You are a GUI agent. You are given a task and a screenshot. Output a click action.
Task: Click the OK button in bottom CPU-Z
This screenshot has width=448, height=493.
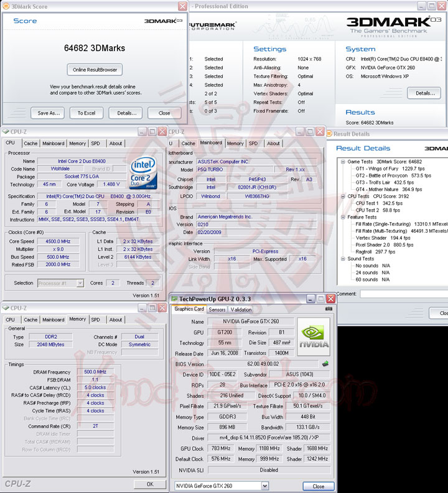(150, 484)
